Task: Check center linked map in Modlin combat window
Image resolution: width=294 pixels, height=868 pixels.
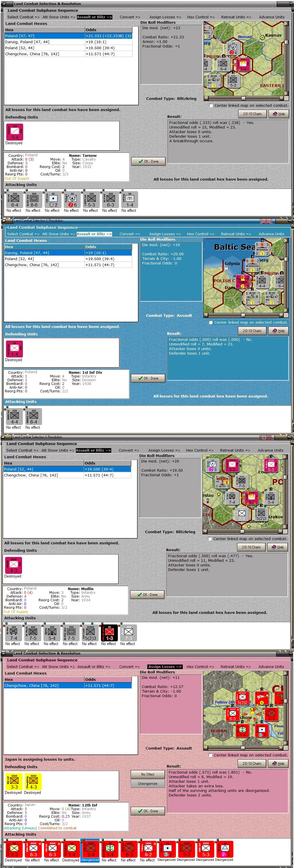Action: pyautogui.click(x=210, y=539)
